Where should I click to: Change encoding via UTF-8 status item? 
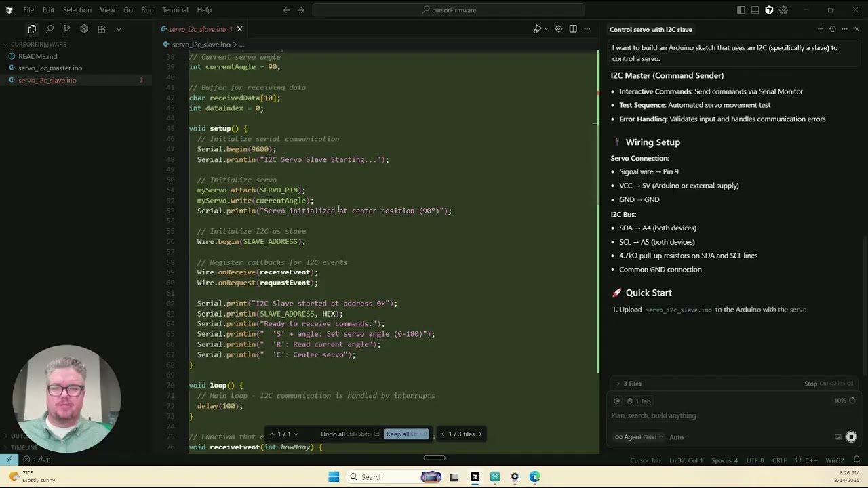755,460
